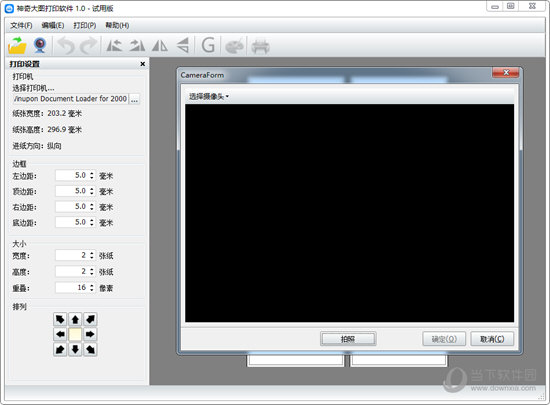Screen dimensions: 550x405
Task: Select top-left arrangement arrow
Action: (x=60, y=319)
